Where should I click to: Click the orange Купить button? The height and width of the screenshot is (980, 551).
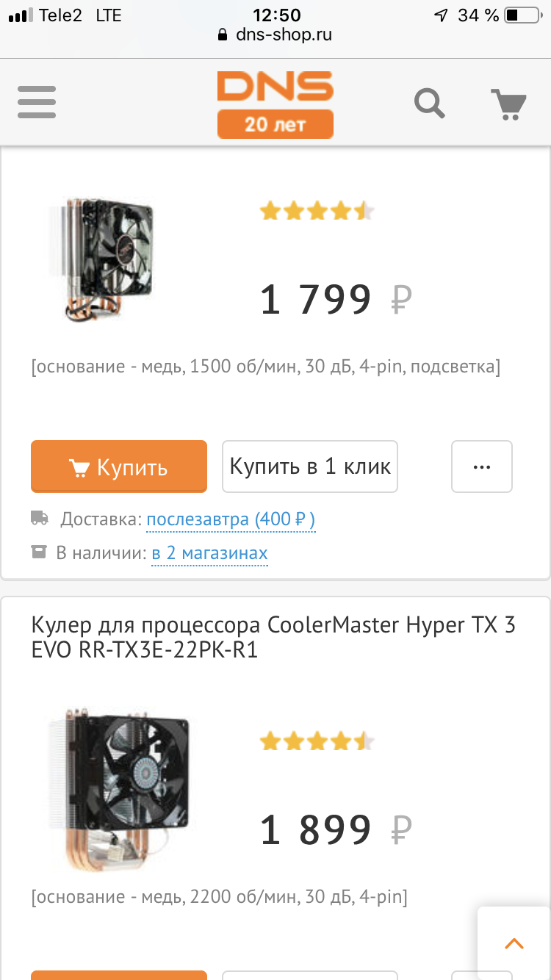pos(119,466)
